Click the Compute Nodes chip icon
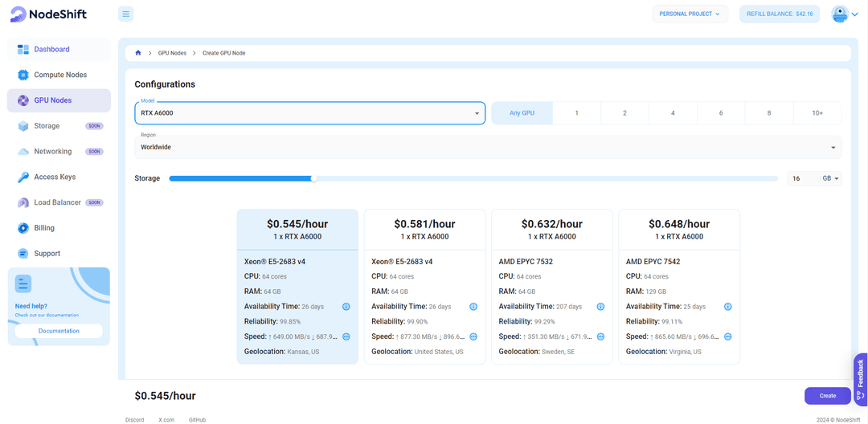This screenshot has width=868, height=424. [23, 75]
